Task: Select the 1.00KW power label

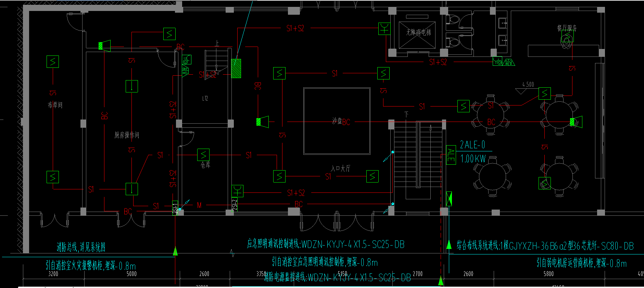Action: pyautogui.click(x=473, y=159)
